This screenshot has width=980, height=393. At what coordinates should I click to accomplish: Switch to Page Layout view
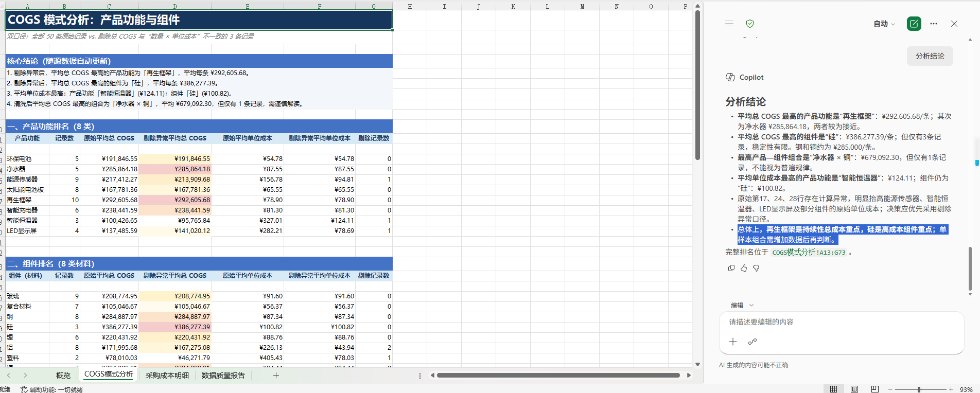[x=854, y=389]
